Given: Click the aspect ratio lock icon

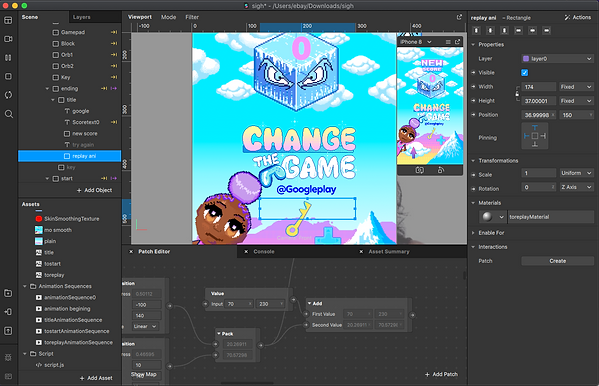Looking at the screenshot, I should tap(517, 94).
